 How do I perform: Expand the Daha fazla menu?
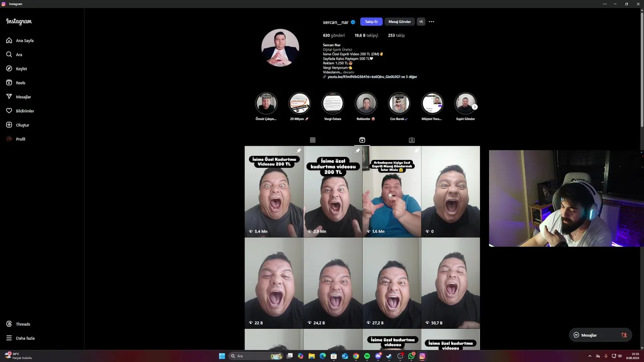pyautogui.click(x=21, y=338)
